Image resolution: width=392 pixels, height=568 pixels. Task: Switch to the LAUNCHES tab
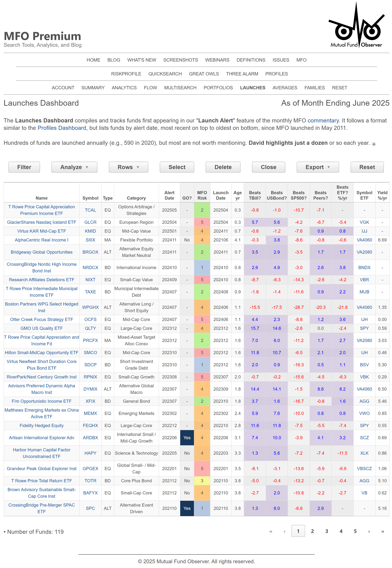[253, 88]
